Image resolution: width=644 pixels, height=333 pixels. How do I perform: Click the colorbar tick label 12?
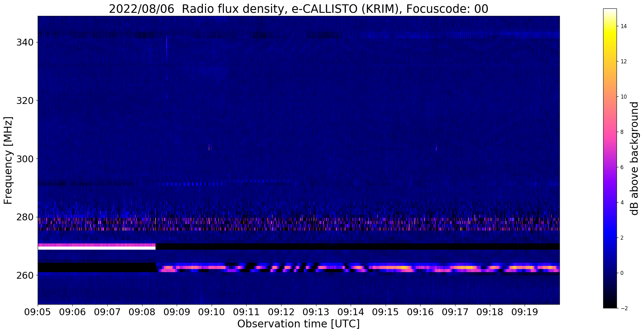(x=624, y=61)
